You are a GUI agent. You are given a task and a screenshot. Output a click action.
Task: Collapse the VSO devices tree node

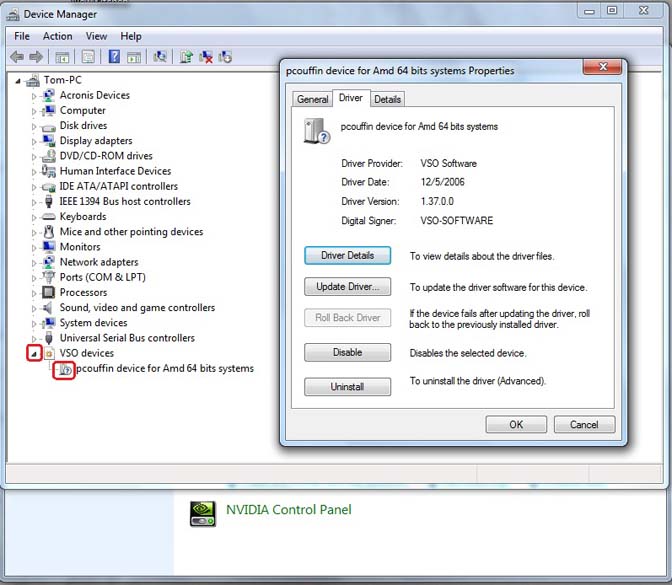pyautogui.click(x=34, y=353)
